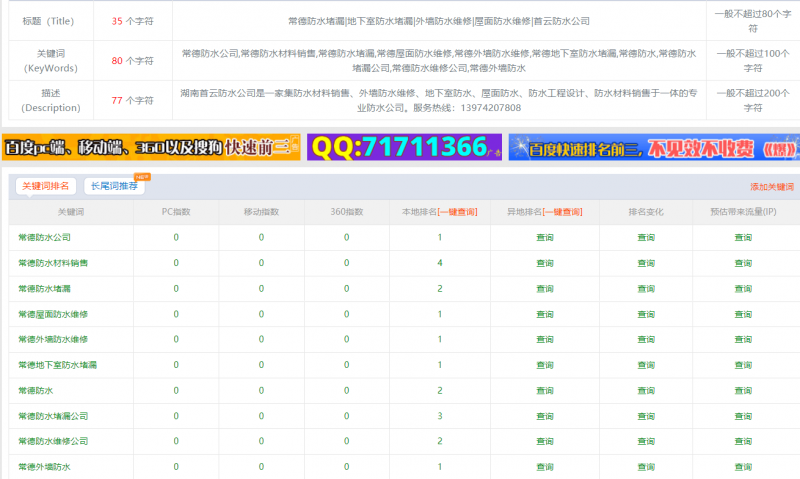Click 一键查询 in the 异地排名 header
The height and width of the screenshot is (479, 800).
562,212
